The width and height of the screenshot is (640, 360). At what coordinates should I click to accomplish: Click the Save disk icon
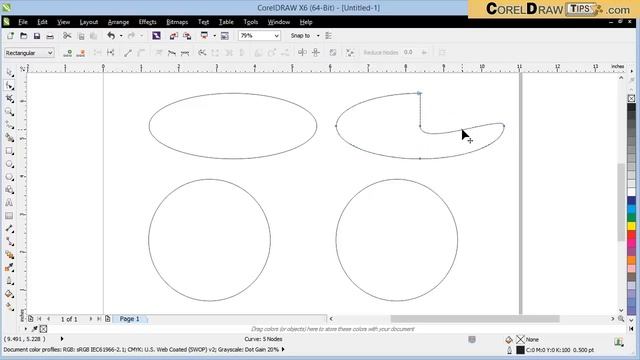coord(37,36)
